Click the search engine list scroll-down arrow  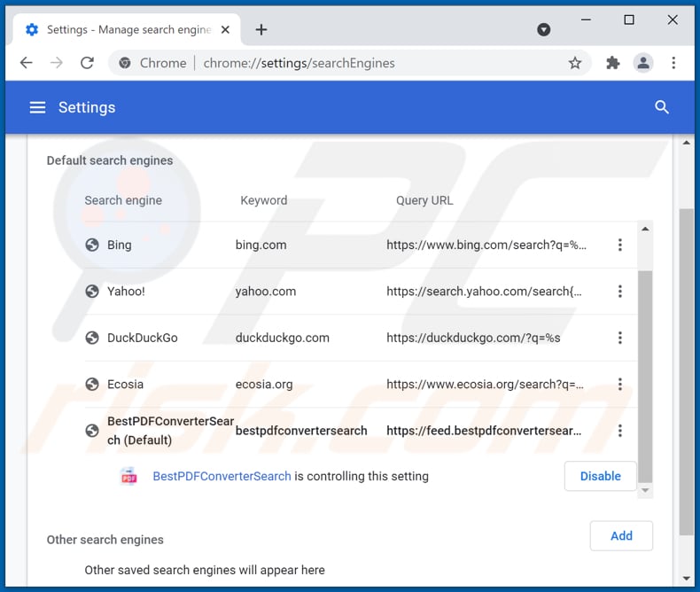[645, 490]
